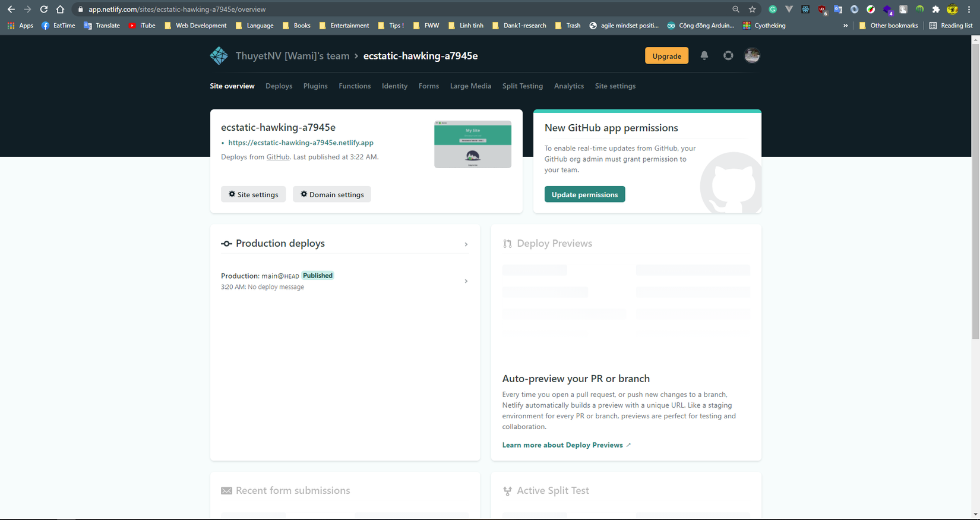Open the color picker extension
Image resolution: width=980 pixels, height=520 pixels.
pos(871,10)
